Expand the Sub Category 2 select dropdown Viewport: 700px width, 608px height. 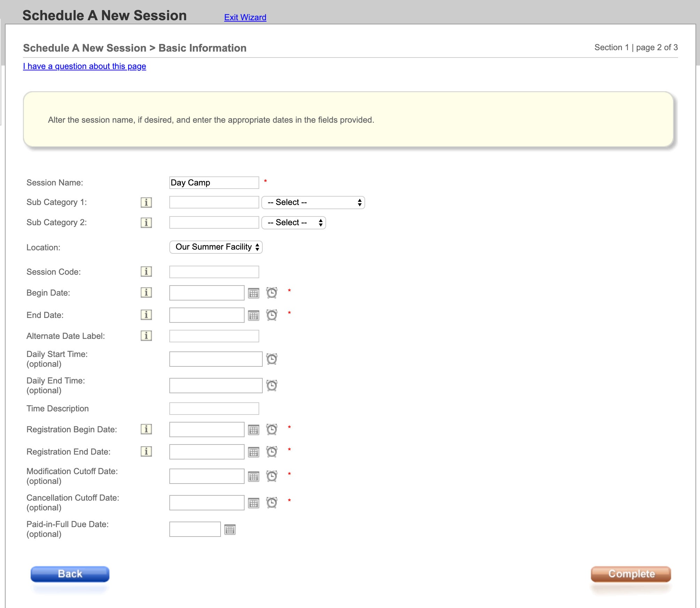coord(293,223)
